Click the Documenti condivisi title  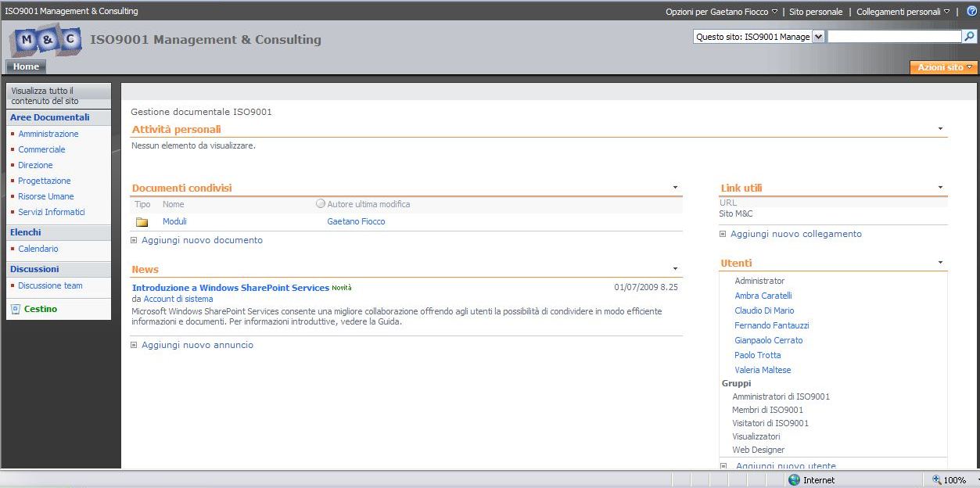pyautogui.click(x=181, y=188)
